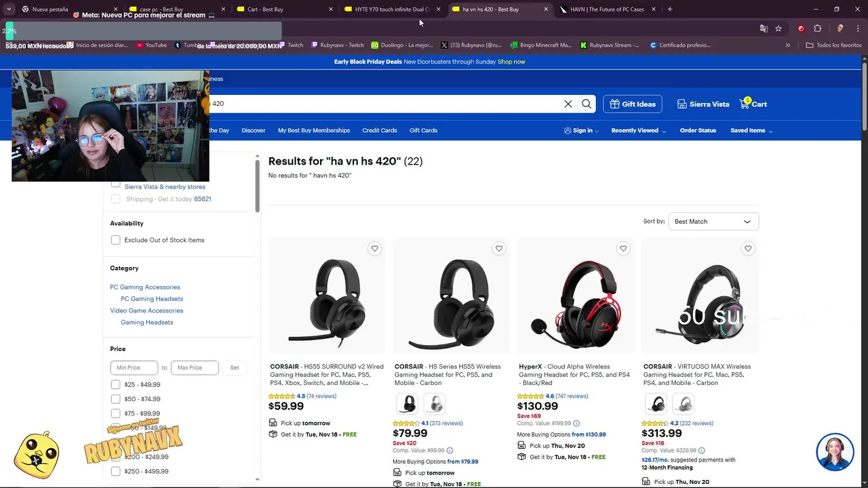Expand the Recently Viewed menu
Viewport: 868px width, 488px height.
(639, 131)
